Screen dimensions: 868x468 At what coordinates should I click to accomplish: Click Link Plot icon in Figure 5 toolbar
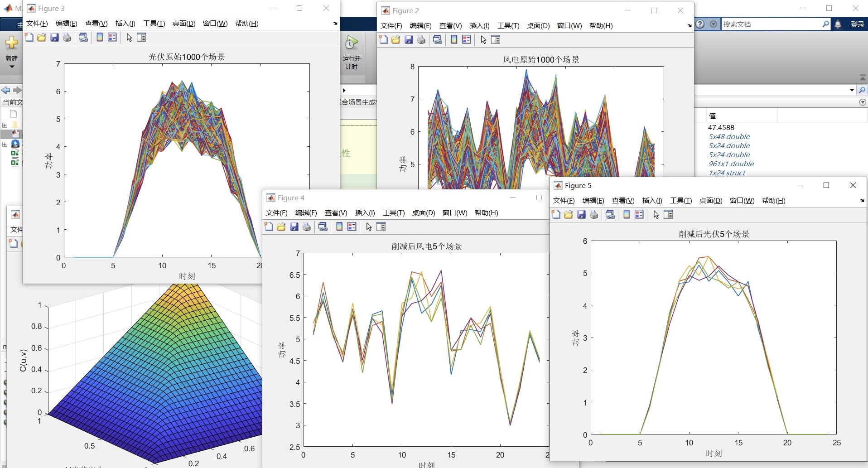(610, 215)
